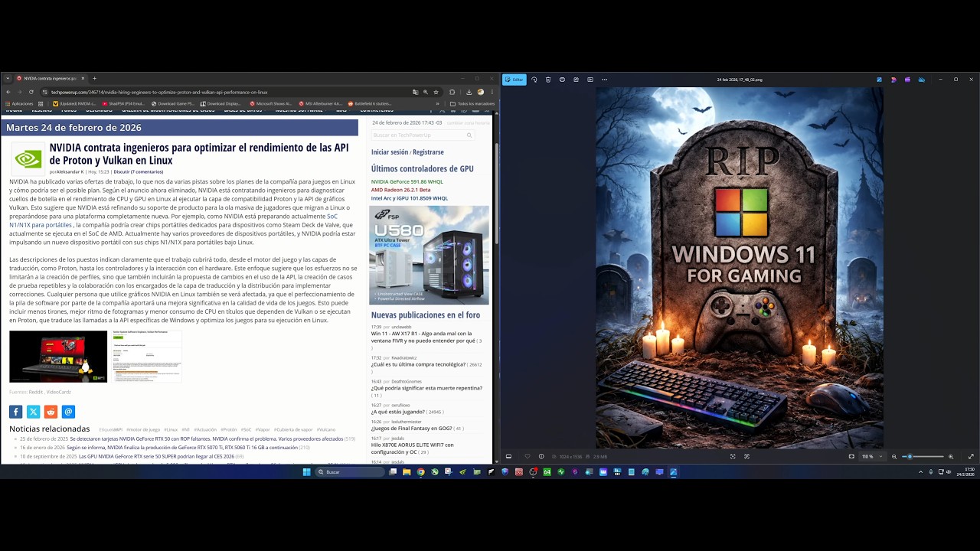Open Chrome downloads

pyautogui.click(x=469, y=92)
